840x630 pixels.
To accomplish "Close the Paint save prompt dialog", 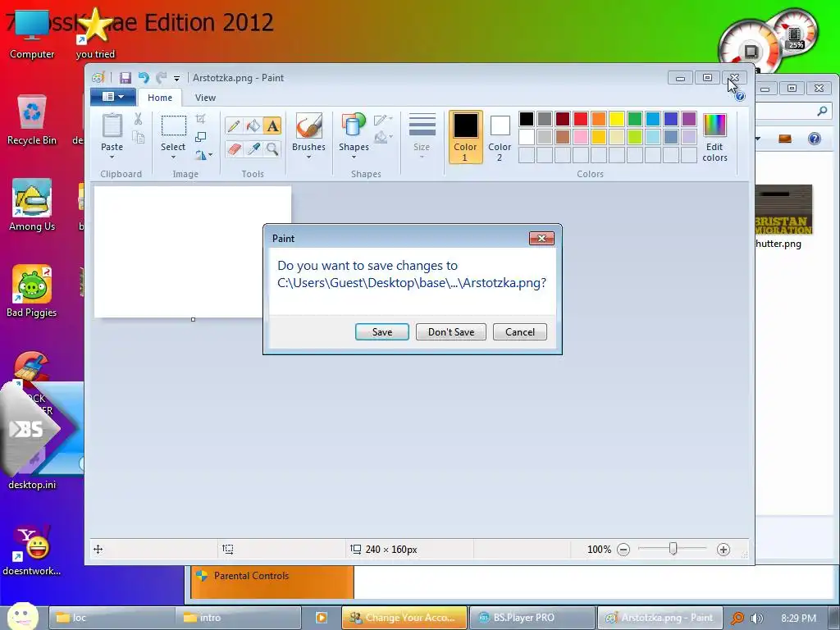I will [541, 239].
